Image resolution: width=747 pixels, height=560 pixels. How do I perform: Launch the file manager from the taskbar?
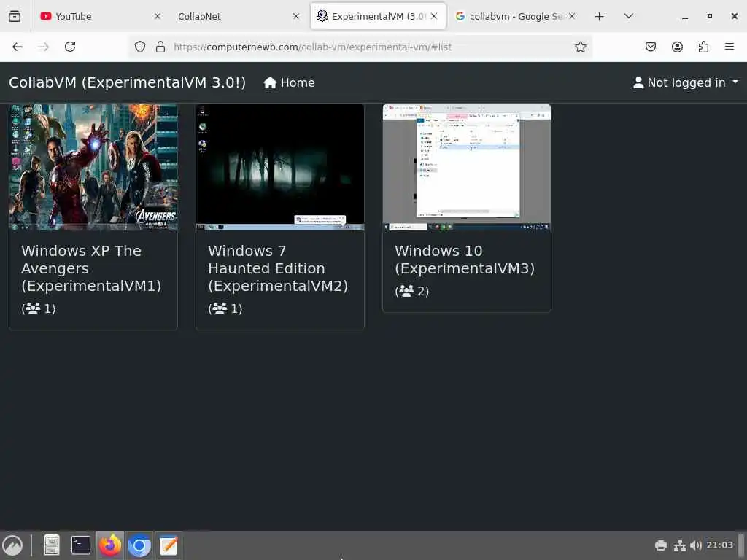pyautogui.click(x=52, y=545)
